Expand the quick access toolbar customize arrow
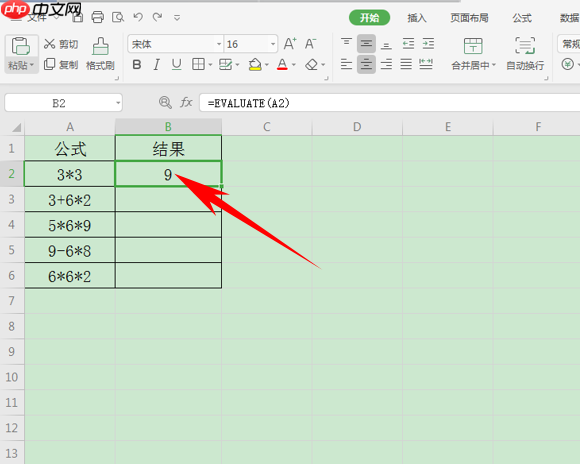580x465 pixels. point(177,17)
